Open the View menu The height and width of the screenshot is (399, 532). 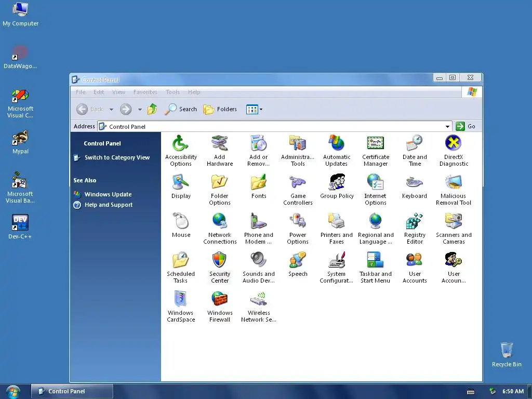[118, 92]
